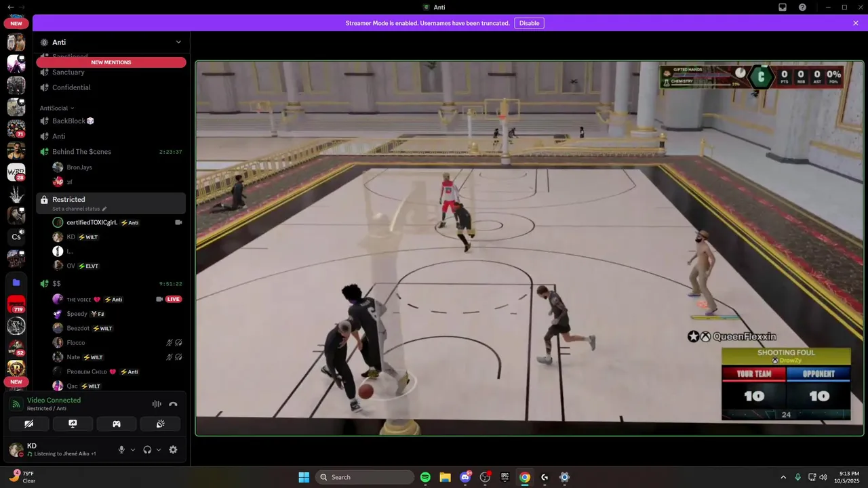Set a channel status link

[x=79, y=209]
